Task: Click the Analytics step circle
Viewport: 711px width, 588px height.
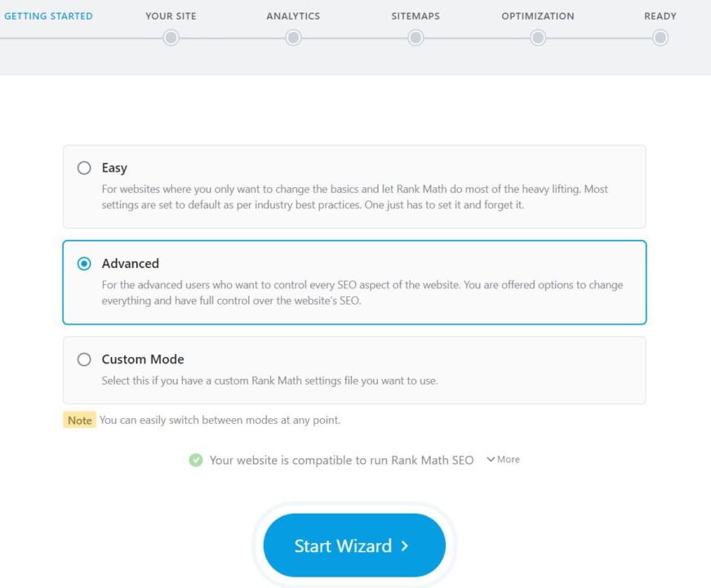Action: pyautogui.click(x=293, y=38)
